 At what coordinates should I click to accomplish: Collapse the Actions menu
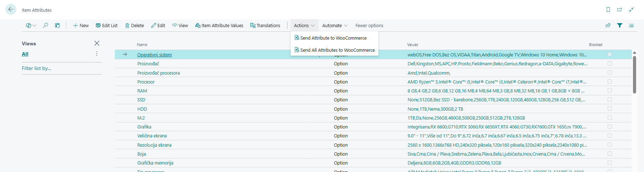click(x=304, y=25)
